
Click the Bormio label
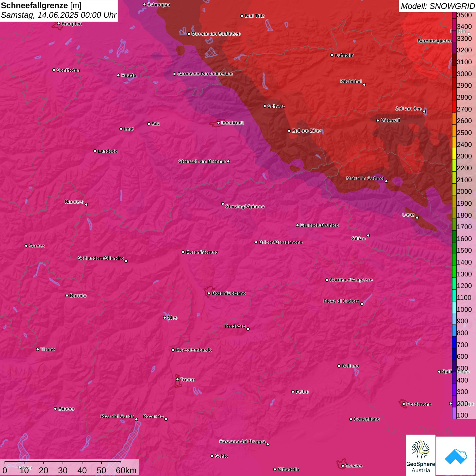[78, 295]
